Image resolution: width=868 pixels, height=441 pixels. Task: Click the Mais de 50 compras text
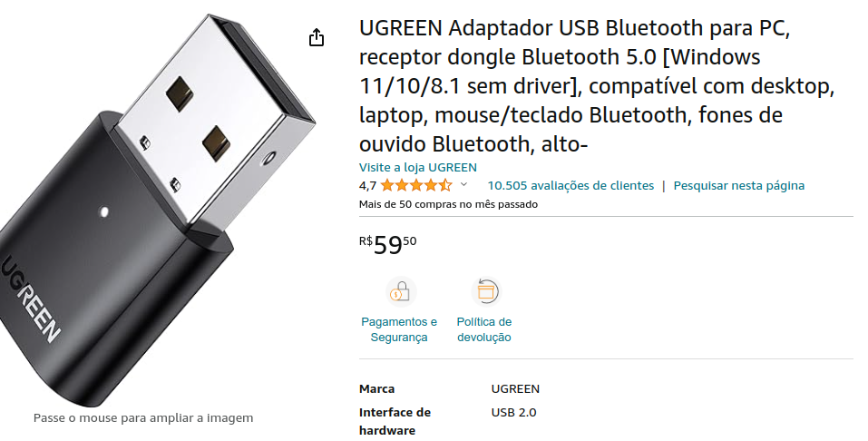pyautogui.click(x=448, y=204)
